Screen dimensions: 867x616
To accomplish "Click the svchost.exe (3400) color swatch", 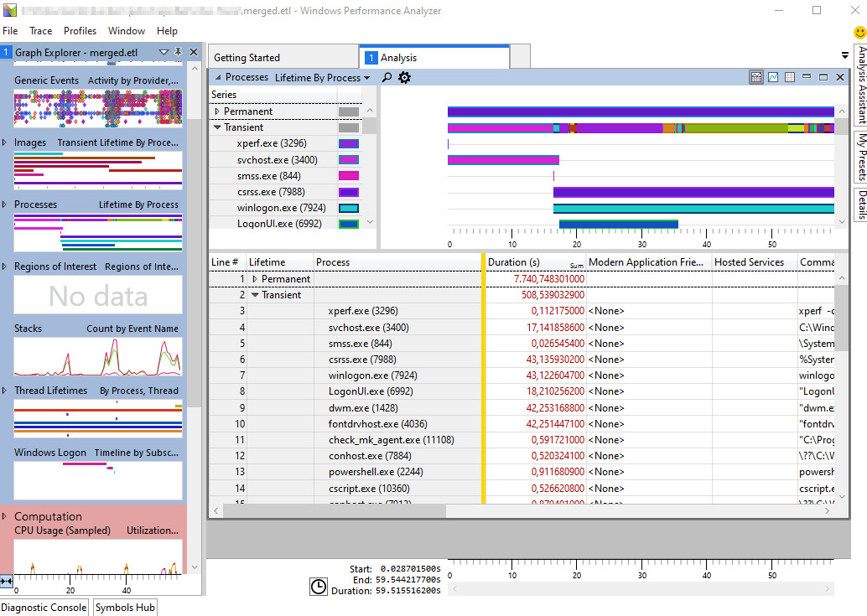I will click(x=348, y=160).
